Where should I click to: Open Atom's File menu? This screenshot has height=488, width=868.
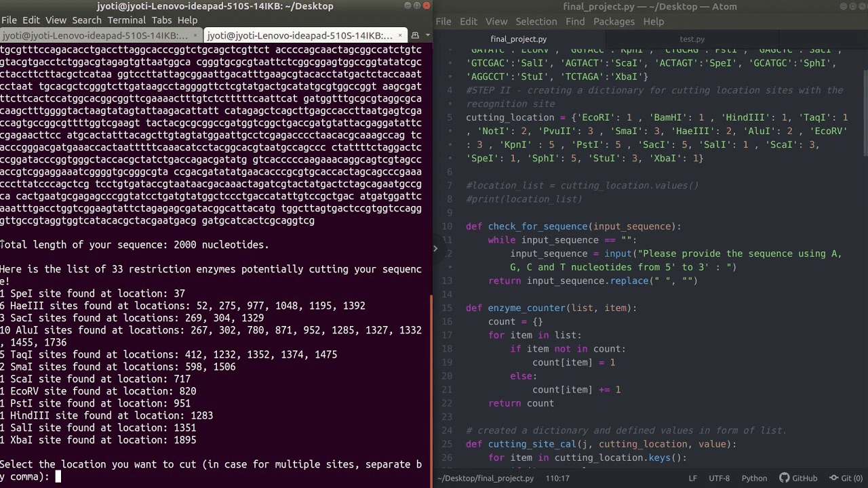click(443, 21)
